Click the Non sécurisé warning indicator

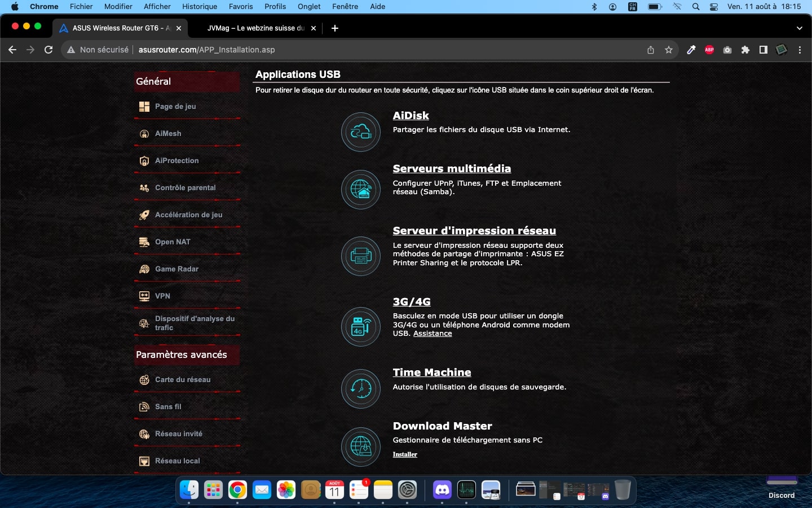[98, 50]
